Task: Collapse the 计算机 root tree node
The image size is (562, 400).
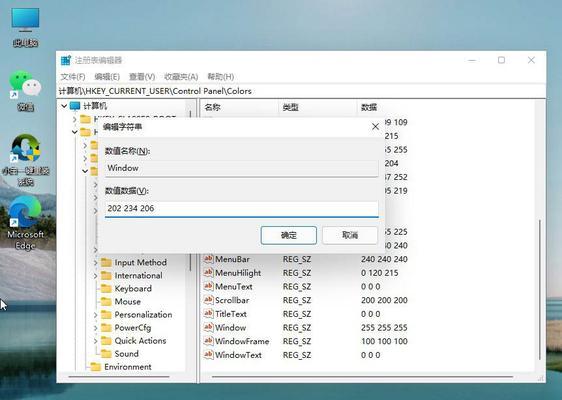Action: pyautogui.click(x=64, y=106)
